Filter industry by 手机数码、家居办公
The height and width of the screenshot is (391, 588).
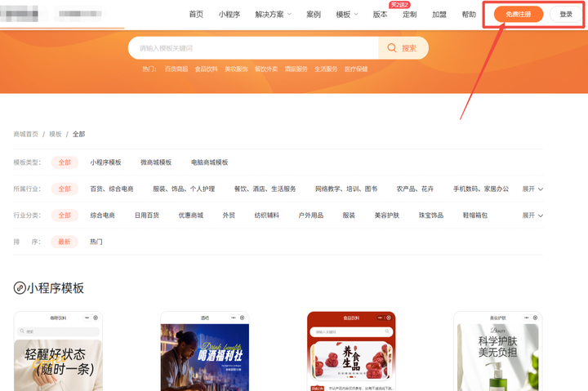coord(481,189)
